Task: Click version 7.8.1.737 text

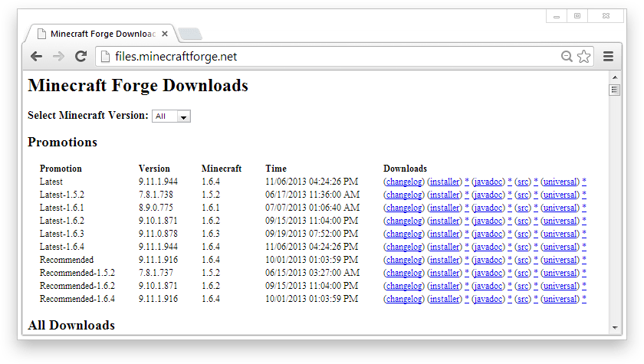Action: tap(156, 273)
